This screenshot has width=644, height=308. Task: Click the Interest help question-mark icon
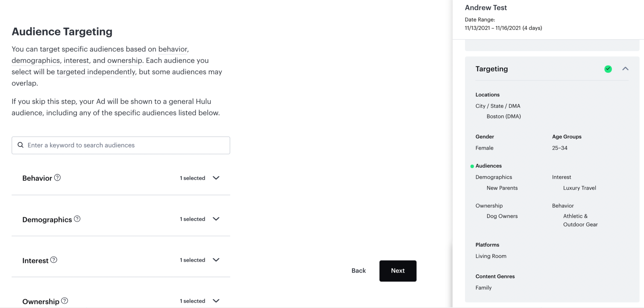[x=54, y=260]
